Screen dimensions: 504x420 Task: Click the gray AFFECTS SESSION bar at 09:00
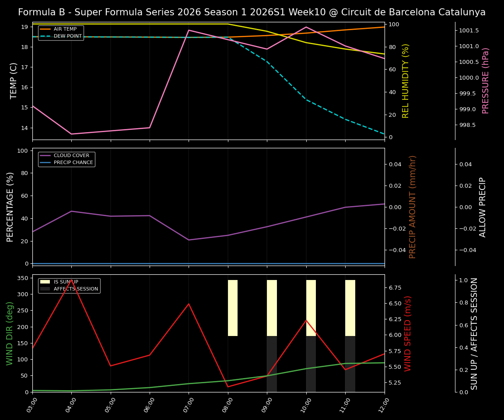coord(272,363)
